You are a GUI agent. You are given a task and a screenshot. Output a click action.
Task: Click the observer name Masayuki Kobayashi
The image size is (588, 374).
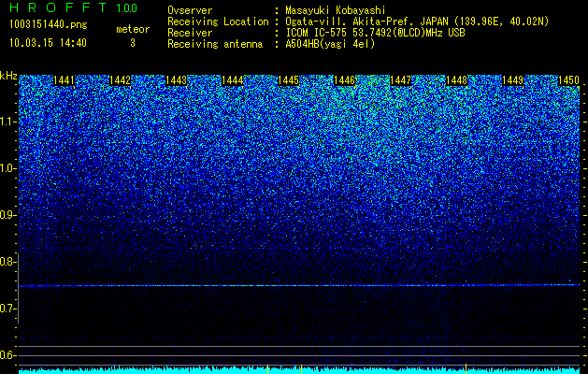(x=335, y=10)
